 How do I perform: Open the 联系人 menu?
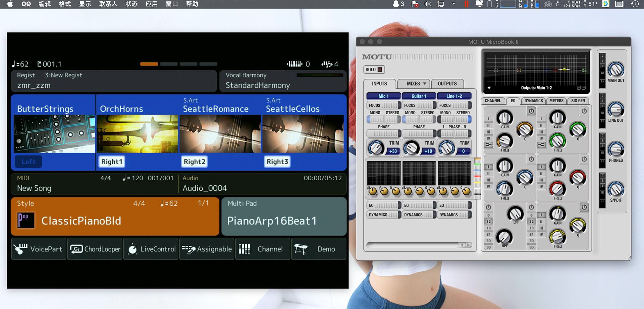[x=108, y=4]
